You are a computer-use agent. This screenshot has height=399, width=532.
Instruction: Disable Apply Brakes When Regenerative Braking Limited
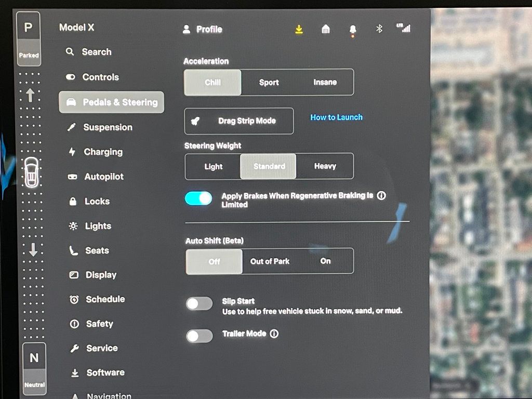(198, 198)
